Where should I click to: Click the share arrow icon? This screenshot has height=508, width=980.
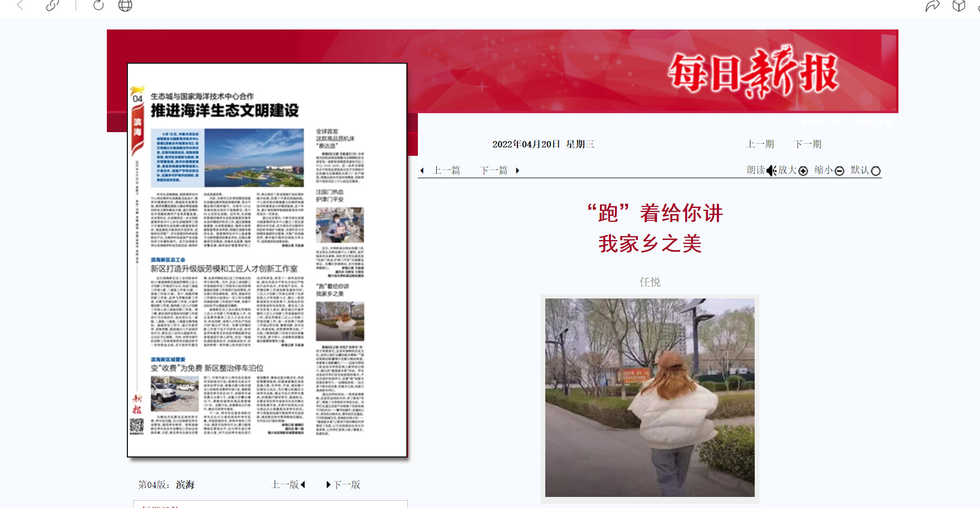(932, 6)
